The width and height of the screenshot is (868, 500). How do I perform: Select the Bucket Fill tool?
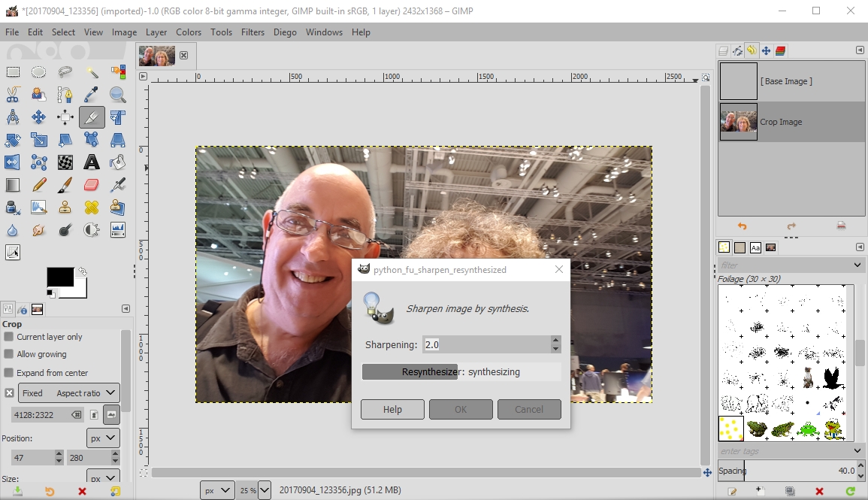[118, 162]
